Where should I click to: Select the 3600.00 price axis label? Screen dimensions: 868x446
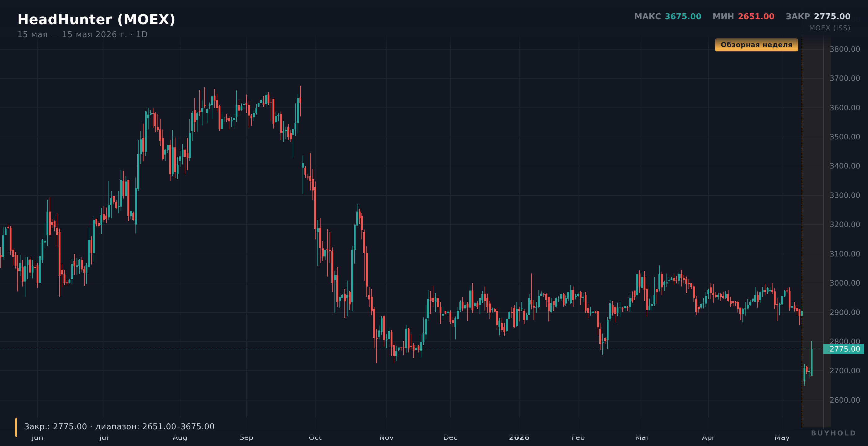coord(845,108)
